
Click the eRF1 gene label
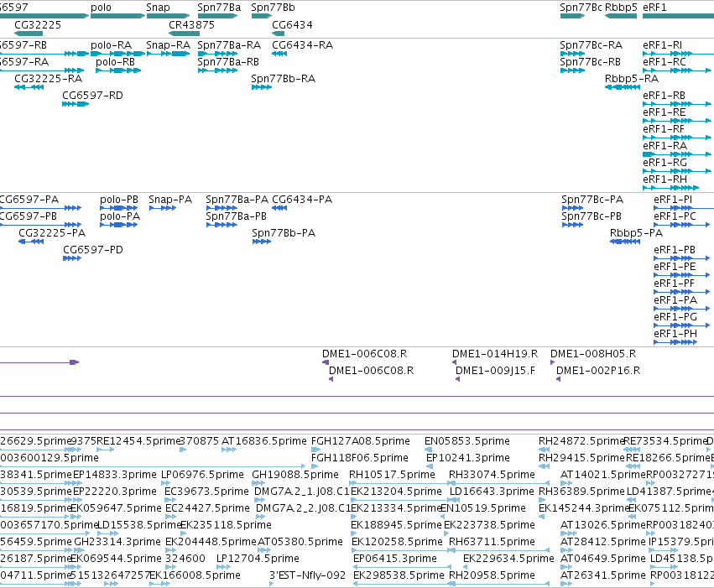[x=654, y=8]
